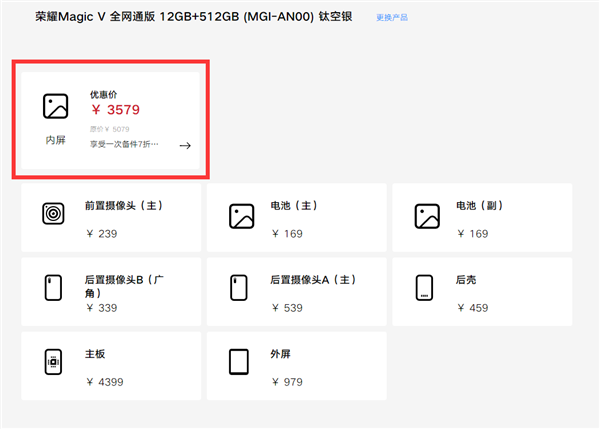Click the 前置摄像头（主） part label

pyautogui.click(x=123, y=206)
